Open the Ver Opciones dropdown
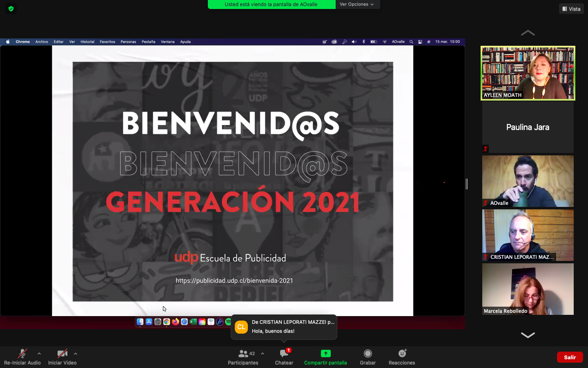This screenshot has width=588, height=368. 357,4
